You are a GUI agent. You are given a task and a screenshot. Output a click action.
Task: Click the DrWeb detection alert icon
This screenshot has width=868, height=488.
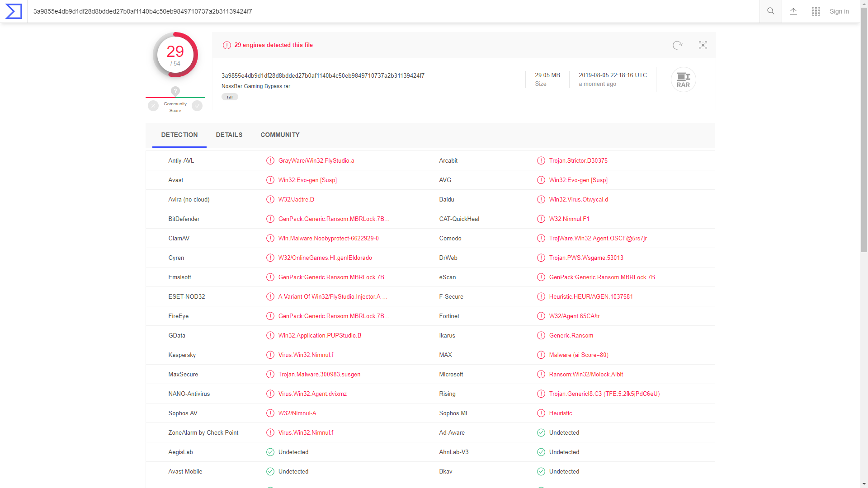541,258
